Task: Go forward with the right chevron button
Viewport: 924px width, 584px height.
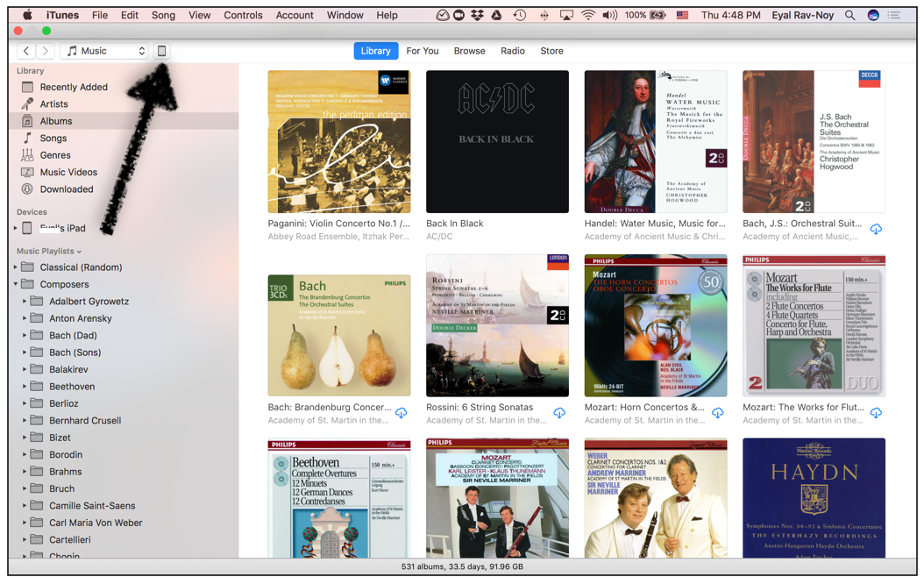Action: [x=46, y=51]
